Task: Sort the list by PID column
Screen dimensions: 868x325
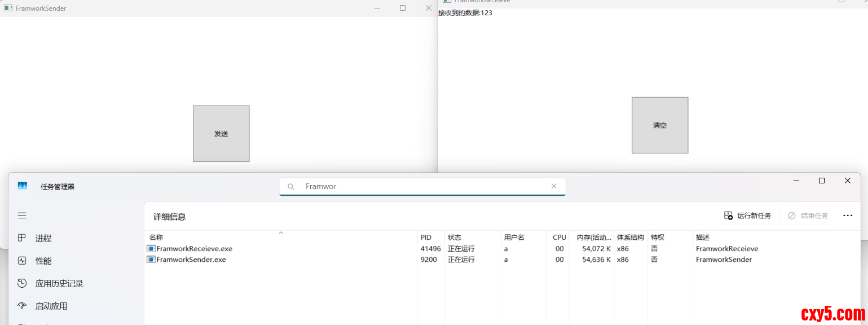Action: (x=426, y=238)
